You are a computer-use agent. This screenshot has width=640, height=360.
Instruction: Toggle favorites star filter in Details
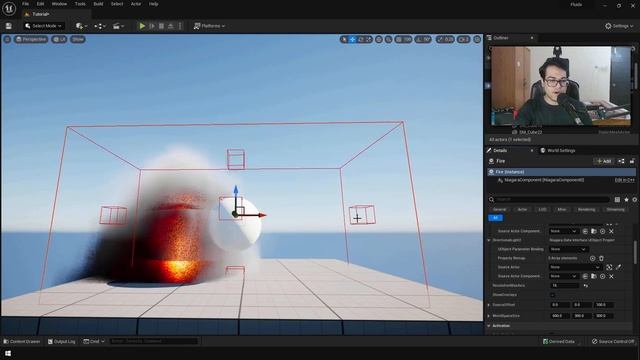click(627, 200)
